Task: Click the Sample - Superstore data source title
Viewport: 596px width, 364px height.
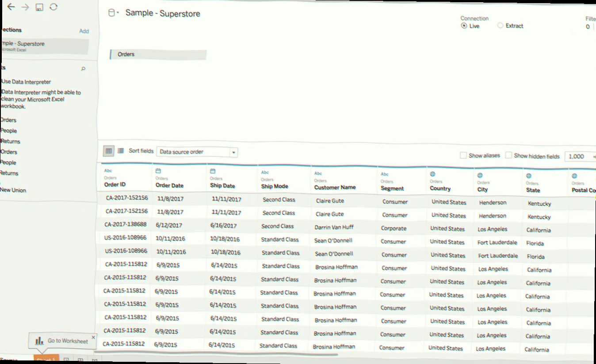Action: click(163, 13)
